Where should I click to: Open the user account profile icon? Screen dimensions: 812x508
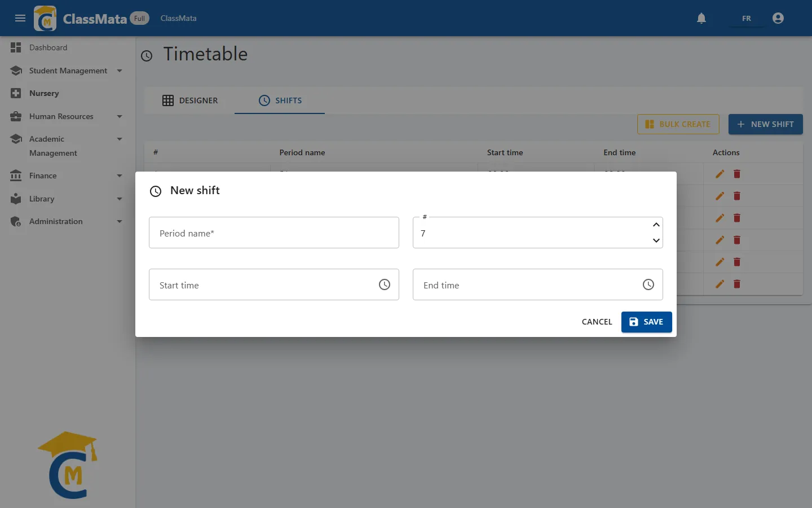click(778, 18)
